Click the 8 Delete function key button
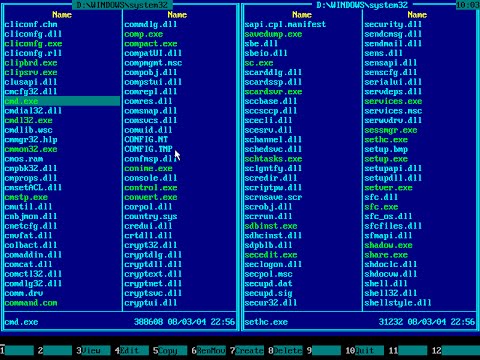480x360 pixels. point(285,350)
